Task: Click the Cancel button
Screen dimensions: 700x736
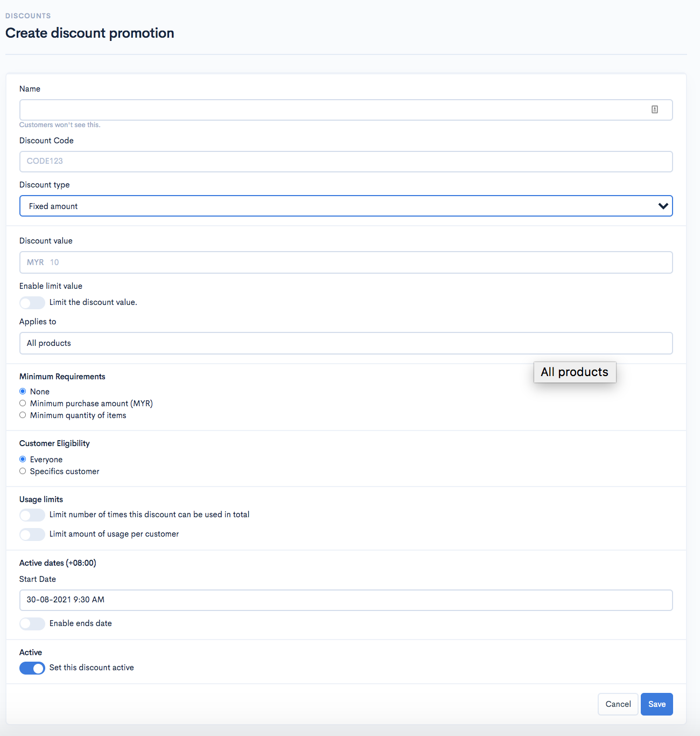Action: (618, 704)
